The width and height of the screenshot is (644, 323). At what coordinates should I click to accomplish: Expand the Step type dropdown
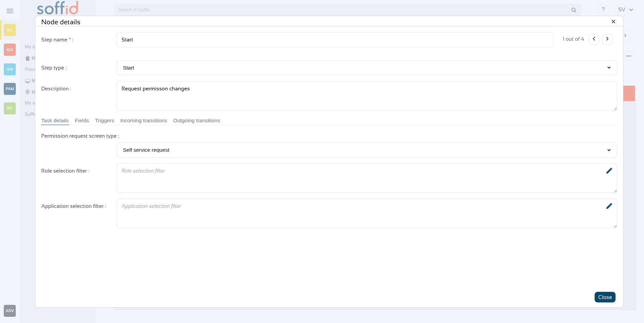(367, 68)
